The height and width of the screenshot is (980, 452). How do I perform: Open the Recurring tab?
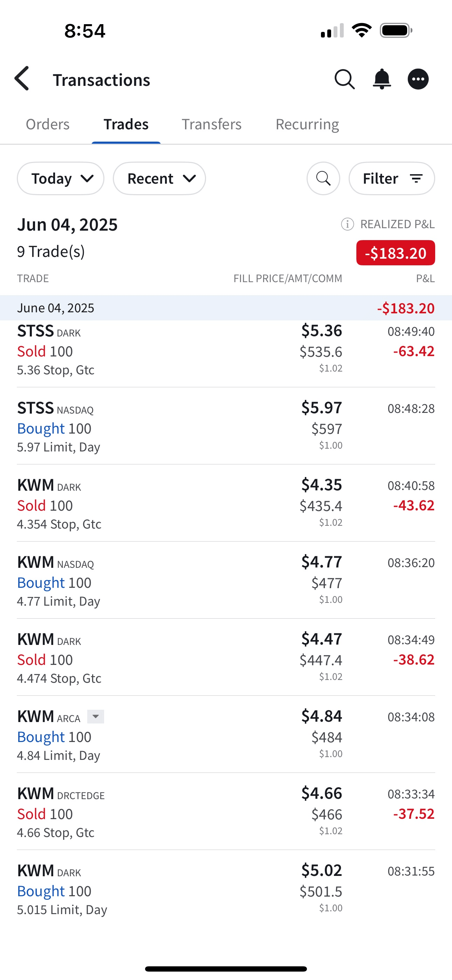[307, 124]
